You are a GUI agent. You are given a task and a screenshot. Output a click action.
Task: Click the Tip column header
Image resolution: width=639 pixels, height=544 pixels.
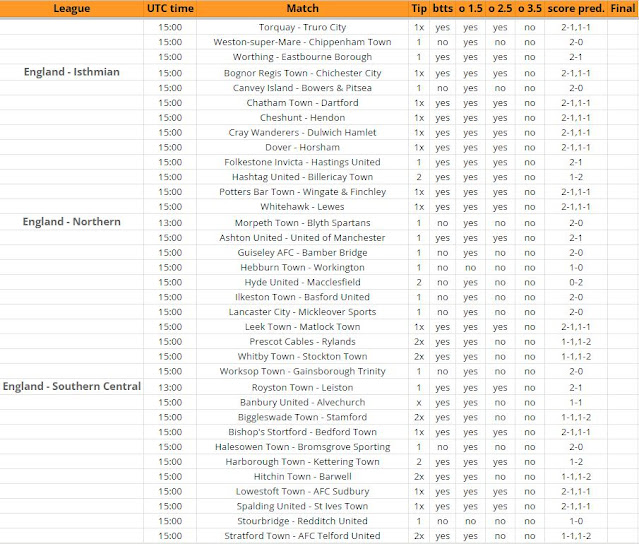click(419, 9)
